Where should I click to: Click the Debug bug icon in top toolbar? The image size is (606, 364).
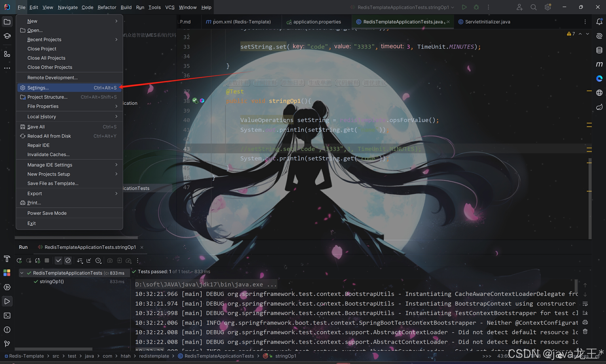coord(476,7)
